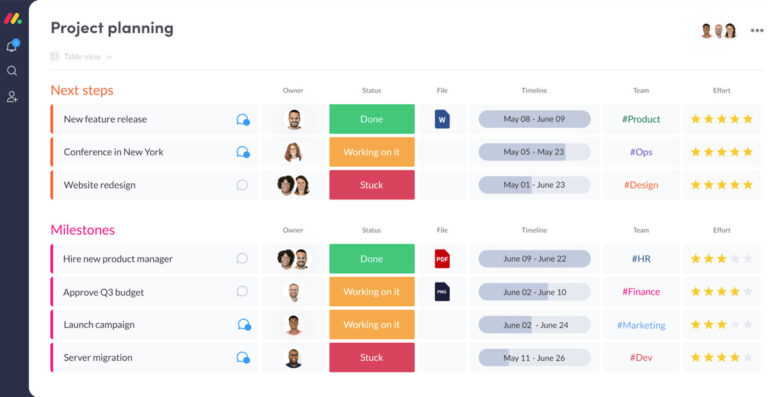The image size is (768, 397).
Task: Click the May 08 - June 09 timeline
Action: pyautogui.click(x=534, y=119)
